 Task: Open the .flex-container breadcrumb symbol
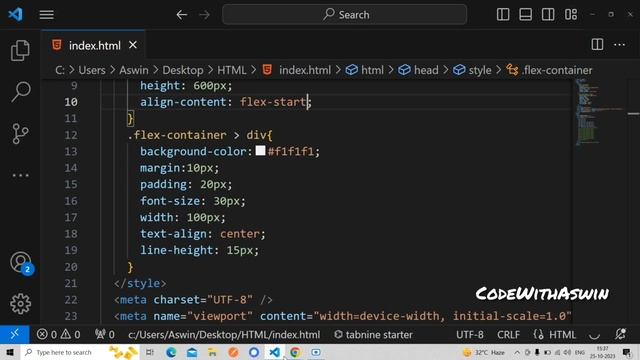click(x=549, y=70)
